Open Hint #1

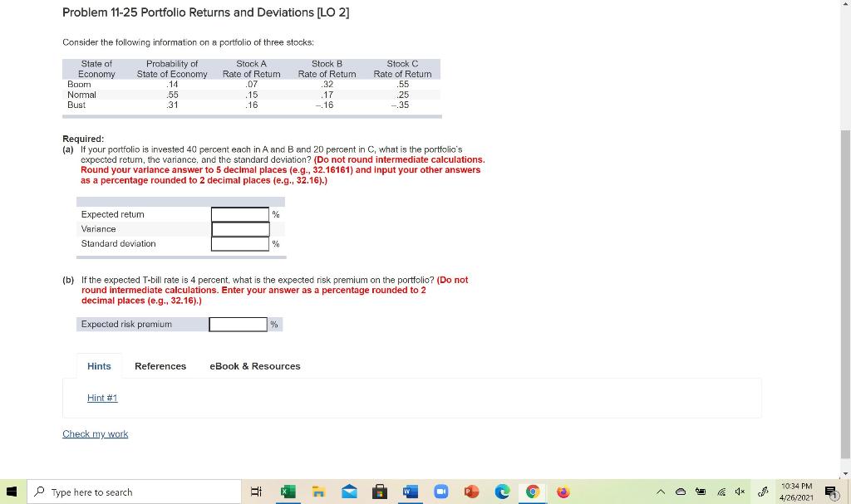click(x=101, y=398)
